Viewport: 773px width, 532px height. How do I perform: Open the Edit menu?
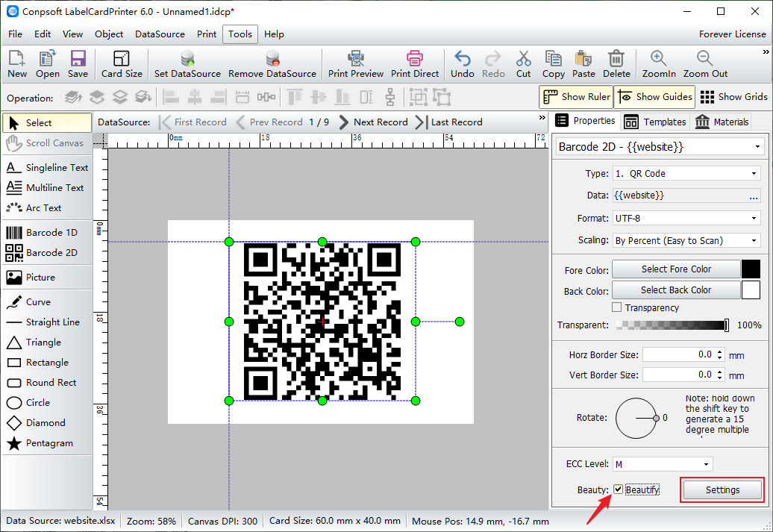[x=43, y=34]
